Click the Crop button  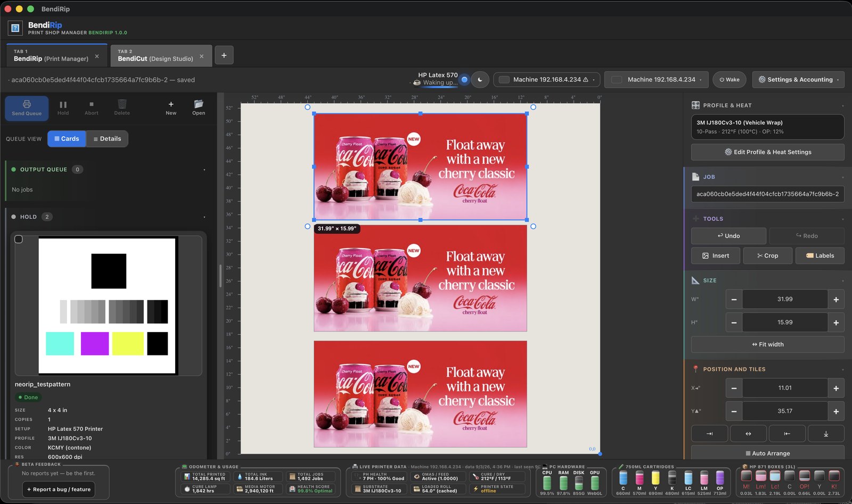pos(767,256)
